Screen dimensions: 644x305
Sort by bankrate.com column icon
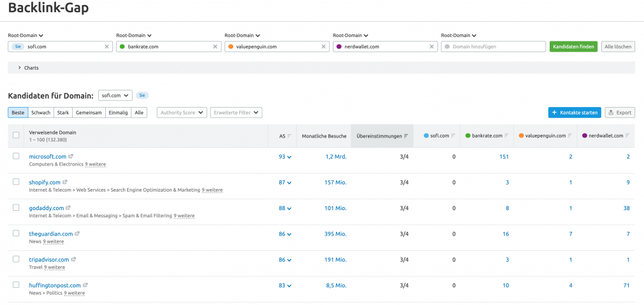(507, 136)
